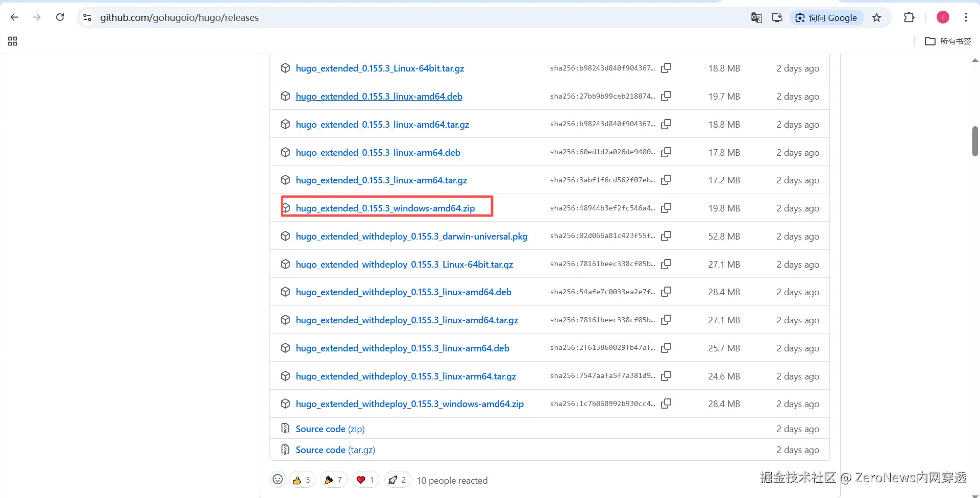The height and width of the screenshot is (498, 980).
Task: Open the apps grid shortcut
Action: tap(13, 41)
